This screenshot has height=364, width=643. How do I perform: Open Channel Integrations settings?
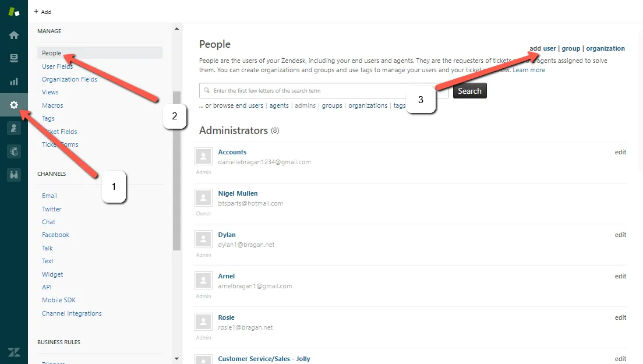[x=72, y=313]
